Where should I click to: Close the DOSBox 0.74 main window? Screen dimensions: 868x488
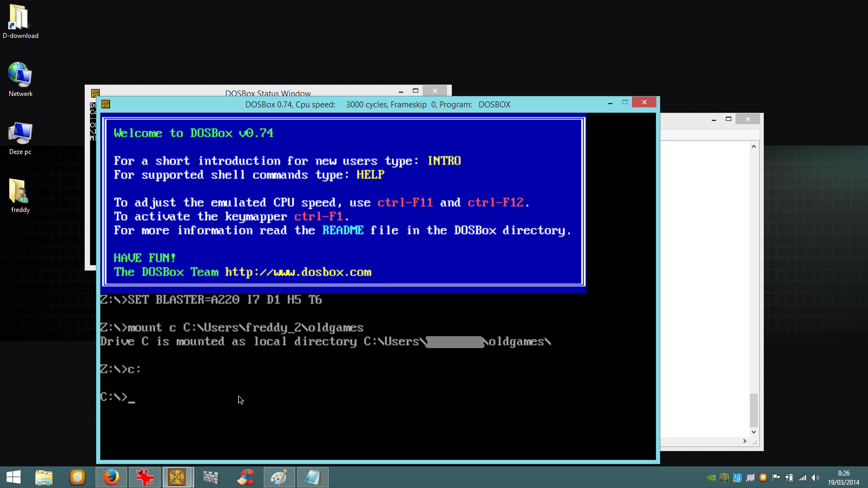click(x=644, y=102)
